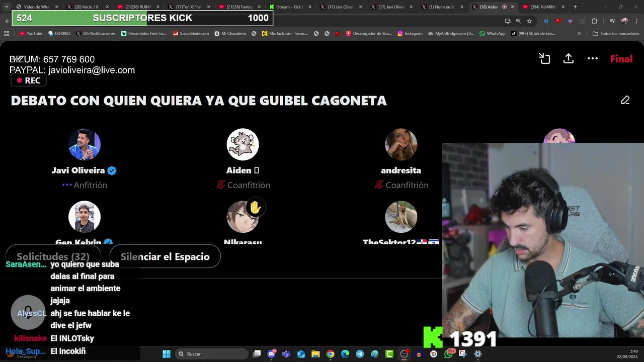
Task: Go back with browser back arrow
Action: click(7, 21)
